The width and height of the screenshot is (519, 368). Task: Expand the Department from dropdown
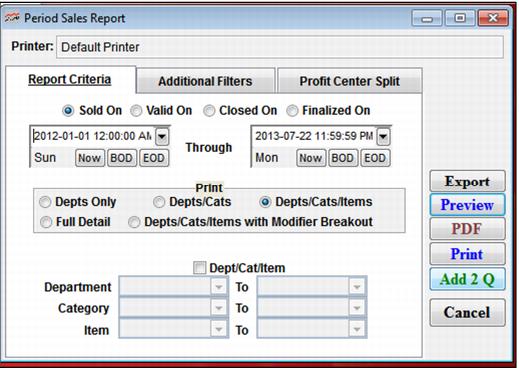219,287
